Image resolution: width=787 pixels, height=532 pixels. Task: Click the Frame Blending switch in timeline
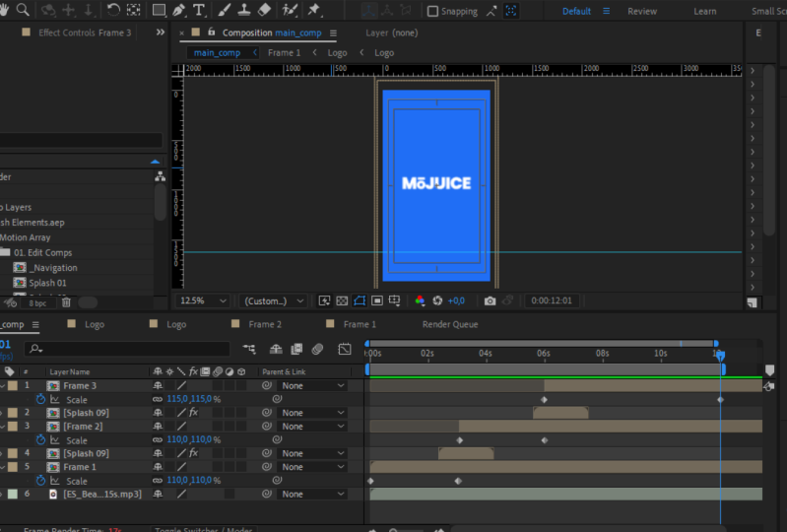[296, 349]
